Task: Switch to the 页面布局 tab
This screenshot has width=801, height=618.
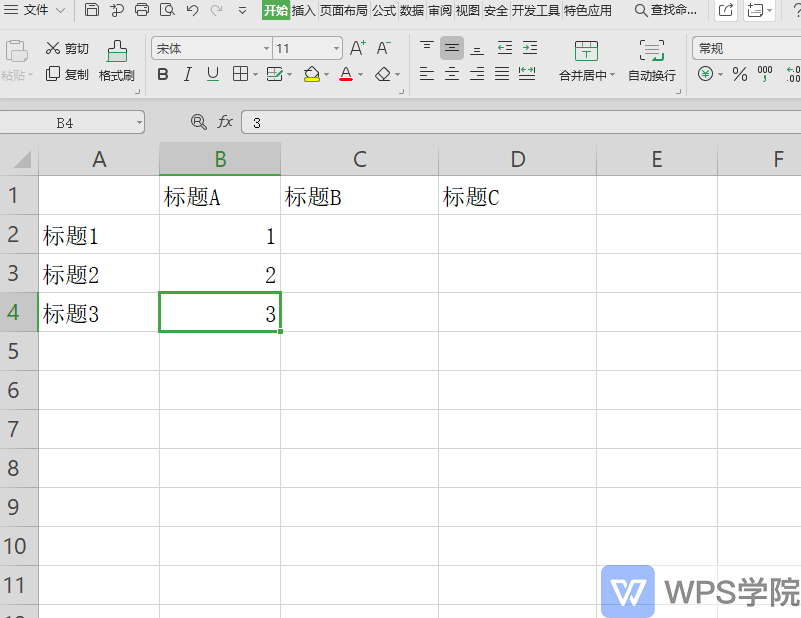Action: click(x=344, y=10)
